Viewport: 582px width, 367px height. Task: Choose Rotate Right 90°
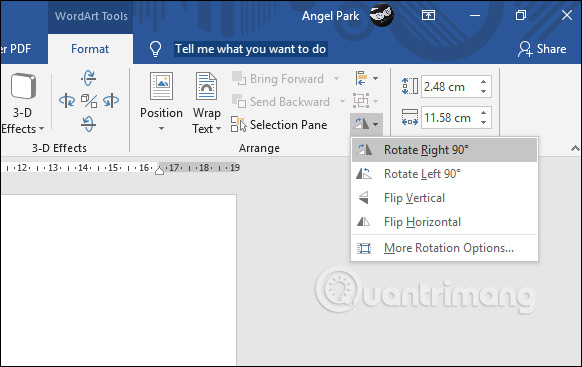coord(444,150)
